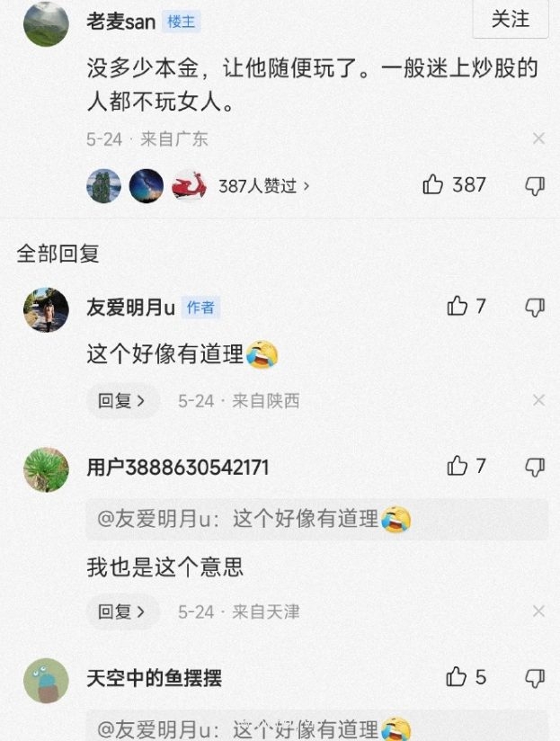This screenshot has height=741, width=560.
Task: Dismiss the top comment from 广东
Action: (x=538, y=138)
